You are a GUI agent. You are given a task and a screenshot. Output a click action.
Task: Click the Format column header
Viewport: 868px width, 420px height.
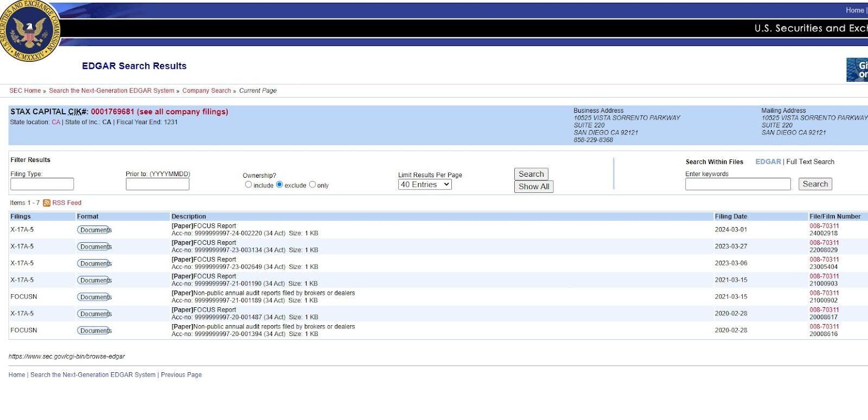coord(88,216)
